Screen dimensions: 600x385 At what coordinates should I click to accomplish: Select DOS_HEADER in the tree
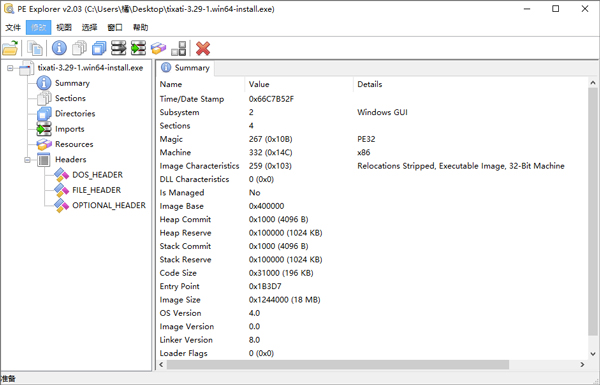coord(98,175)
